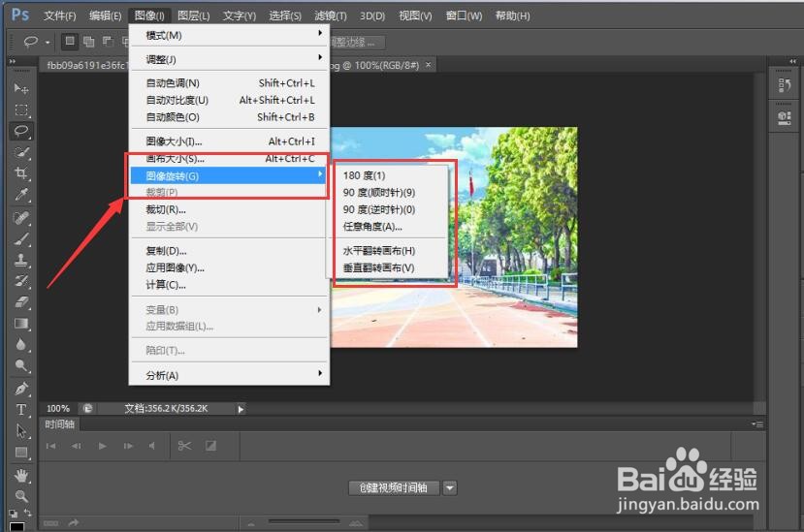Select the Brush tool
The height and width of the screenshot is (532, 804).
[x=21, y=239]
